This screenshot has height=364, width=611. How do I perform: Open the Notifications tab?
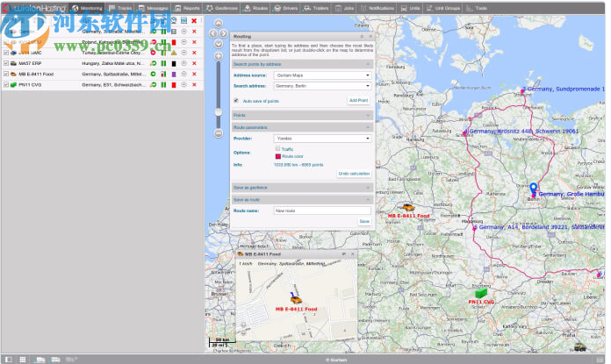[377, 8]
